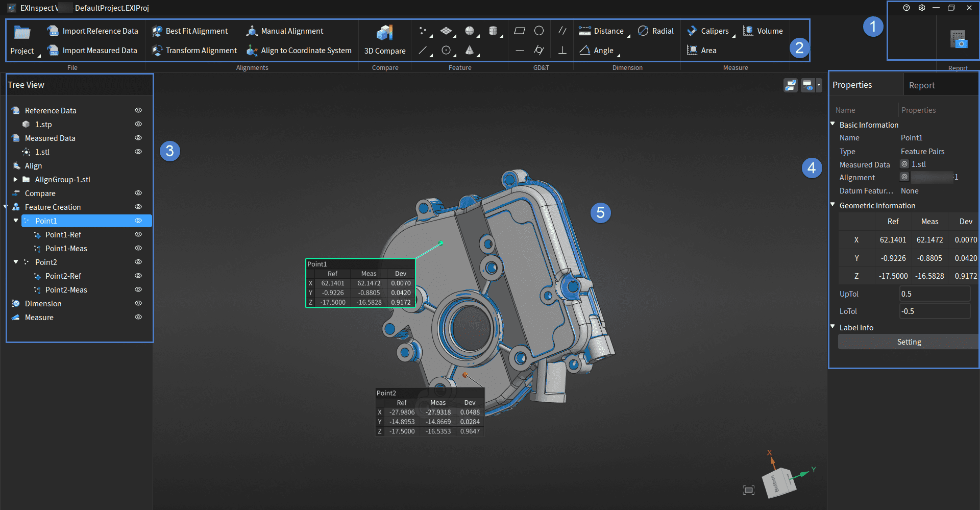Image resolution: width=980 pixels, height=510 pixels.
Task: Toggle visibility of Point1-Ref
Action: [x=138, y=234]
